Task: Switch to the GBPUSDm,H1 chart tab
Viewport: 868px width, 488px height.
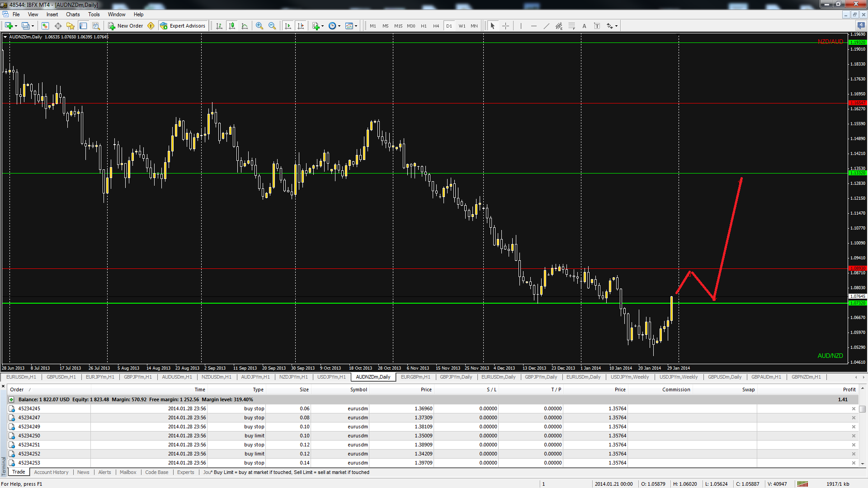Action: pos(61,377)
